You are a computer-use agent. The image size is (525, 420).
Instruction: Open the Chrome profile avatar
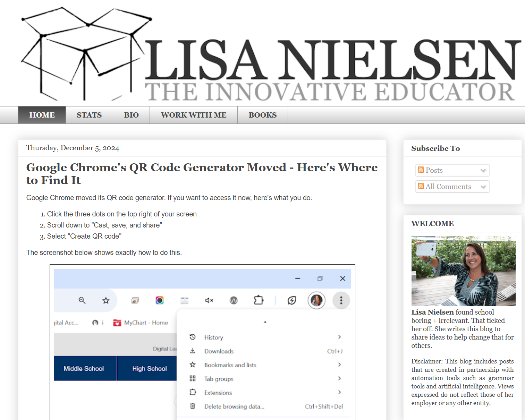[x=316, y=300]
